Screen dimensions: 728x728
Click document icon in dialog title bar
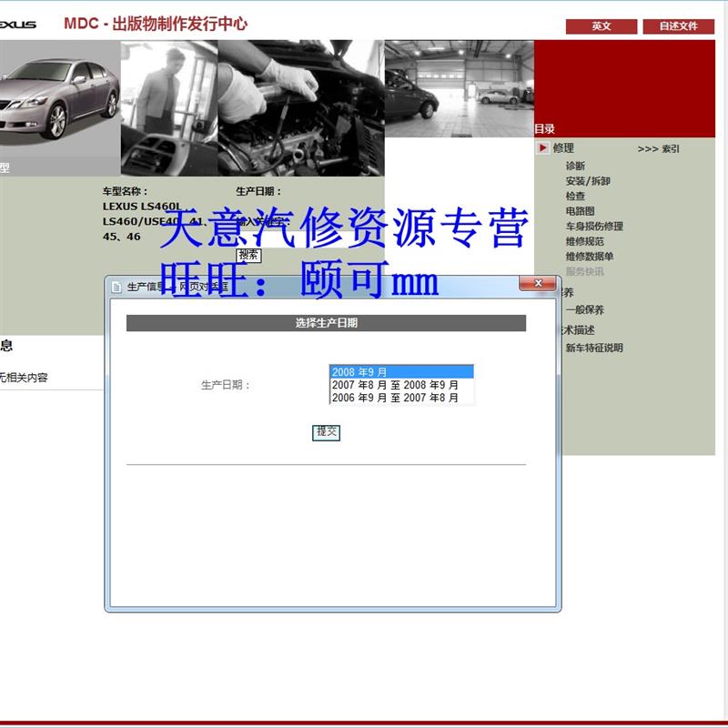point(116,288)
